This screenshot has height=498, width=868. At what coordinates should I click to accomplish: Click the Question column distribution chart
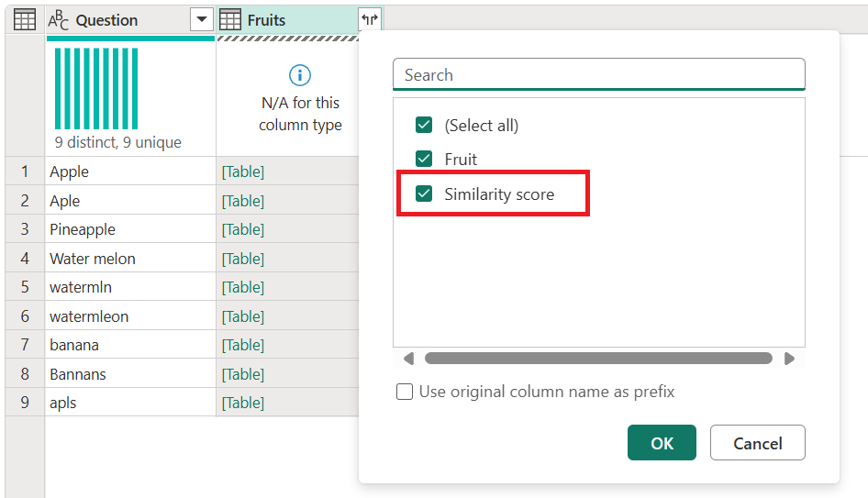coord(96,89)
